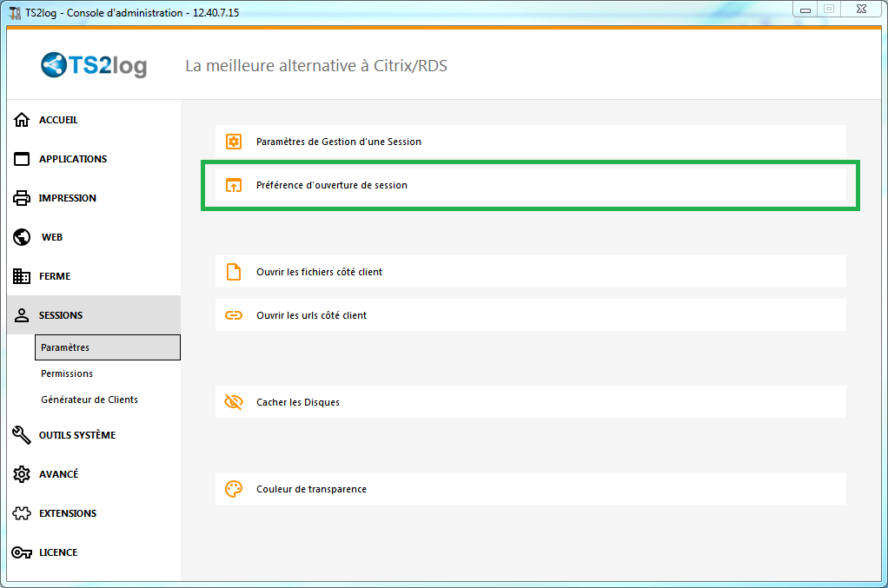Click the Sessions person icon
The width and height of the screenshot is (888, 588).
[22, 315]
